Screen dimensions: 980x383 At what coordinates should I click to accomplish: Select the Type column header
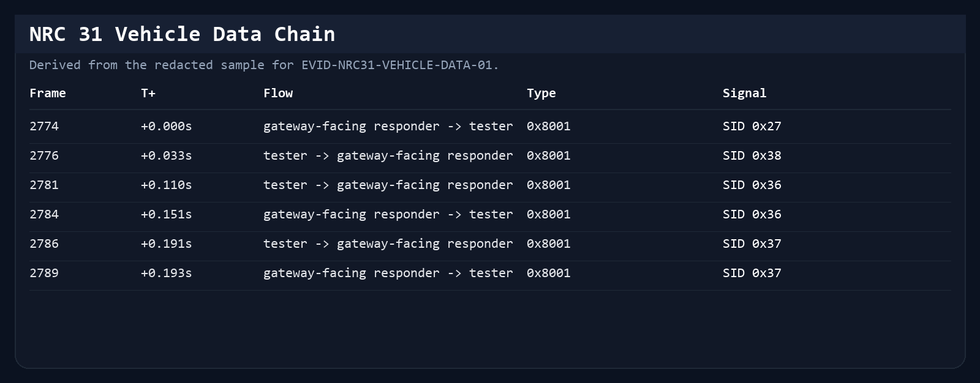(541, 93)
